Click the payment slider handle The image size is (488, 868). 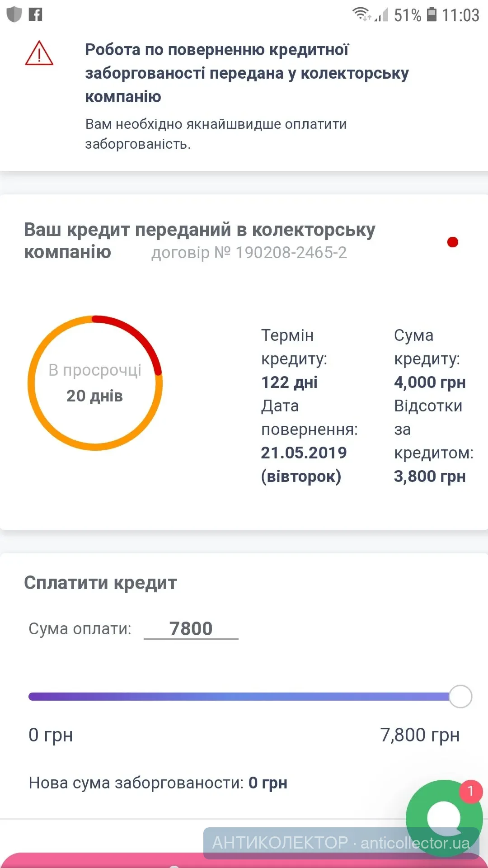pyautogui.click(x=460, y=696)
